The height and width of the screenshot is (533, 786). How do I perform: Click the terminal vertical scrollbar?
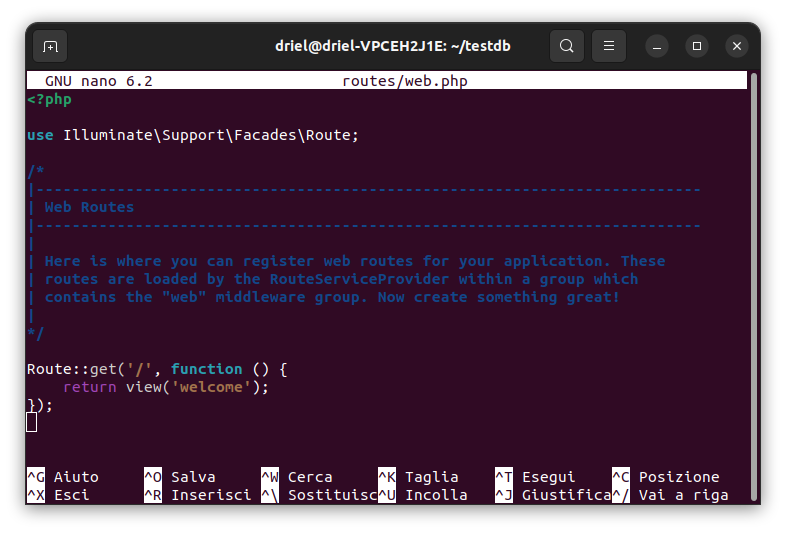[754, 280]
